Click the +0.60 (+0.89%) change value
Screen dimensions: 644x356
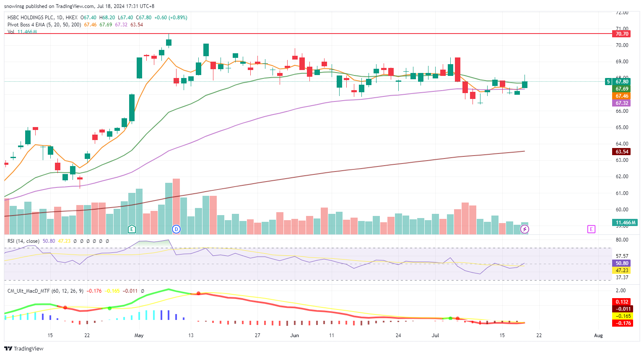[x=171, y=18]
